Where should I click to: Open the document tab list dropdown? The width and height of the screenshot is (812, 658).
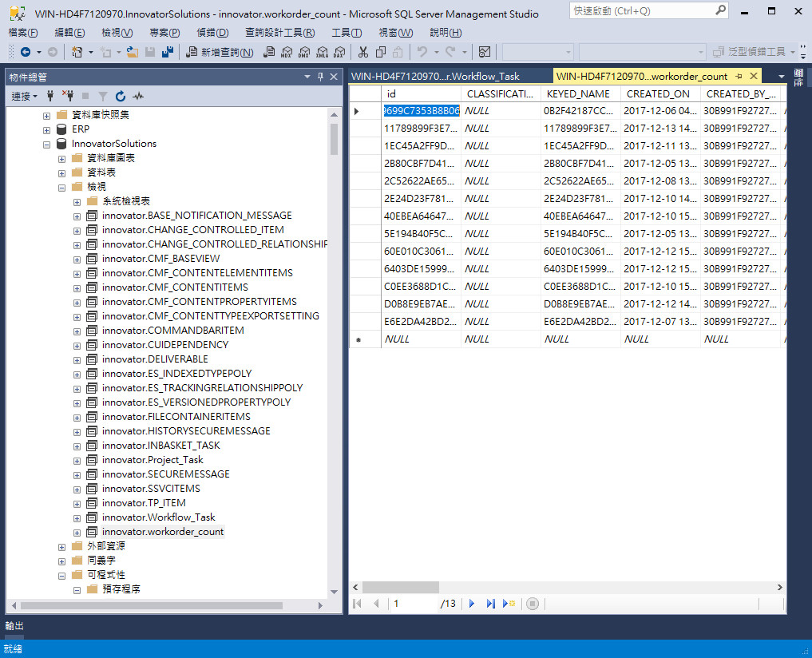pos(782,76)
